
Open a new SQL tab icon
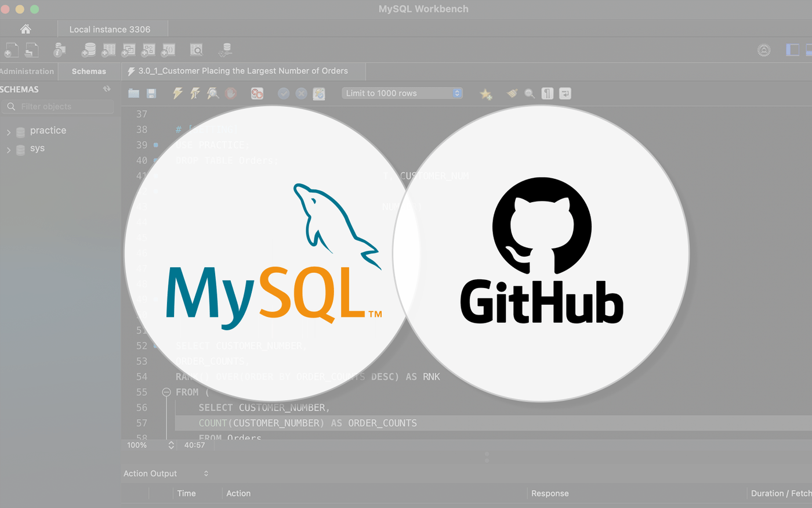tap(11, 51)
